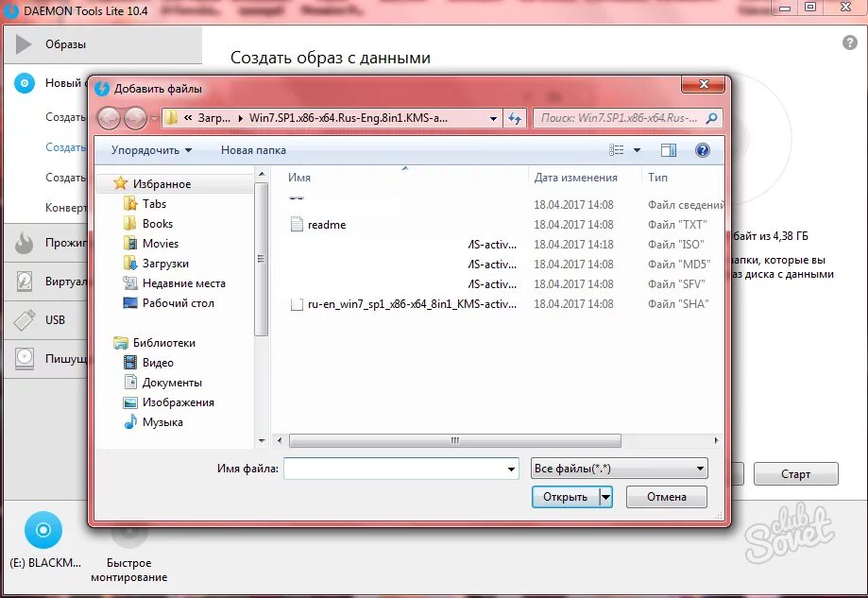Click the Открыть button
The image size is (868, 598).
tap(565, 497)
